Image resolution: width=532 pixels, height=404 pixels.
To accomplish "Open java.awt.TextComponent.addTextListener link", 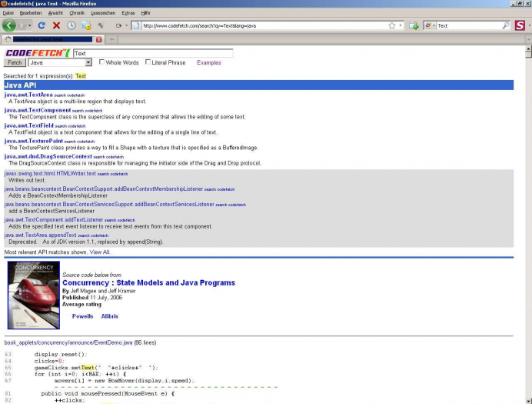I will [54, 219].
